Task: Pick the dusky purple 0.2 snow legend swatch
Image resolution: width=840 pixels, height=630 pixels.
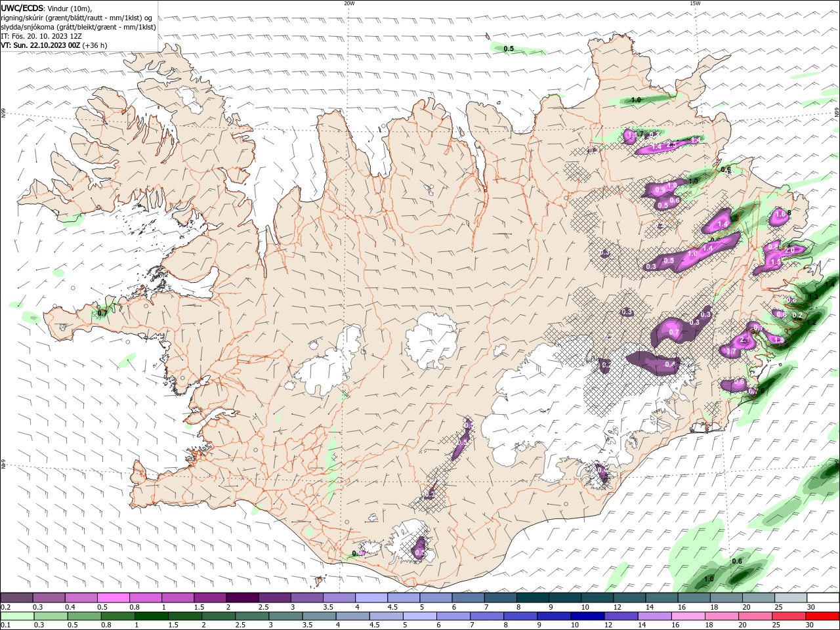Action: [17, 597]
